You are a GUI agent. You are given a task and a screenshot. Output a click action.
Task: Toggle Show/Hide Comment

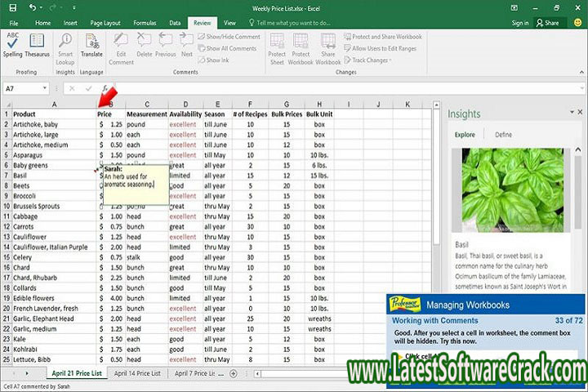coord(229,37)
